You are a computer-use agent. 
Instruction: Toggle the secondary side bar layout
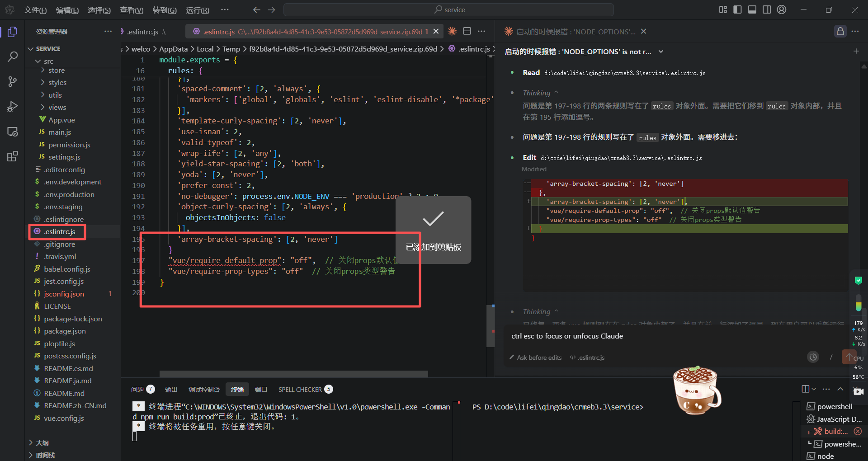767,9
